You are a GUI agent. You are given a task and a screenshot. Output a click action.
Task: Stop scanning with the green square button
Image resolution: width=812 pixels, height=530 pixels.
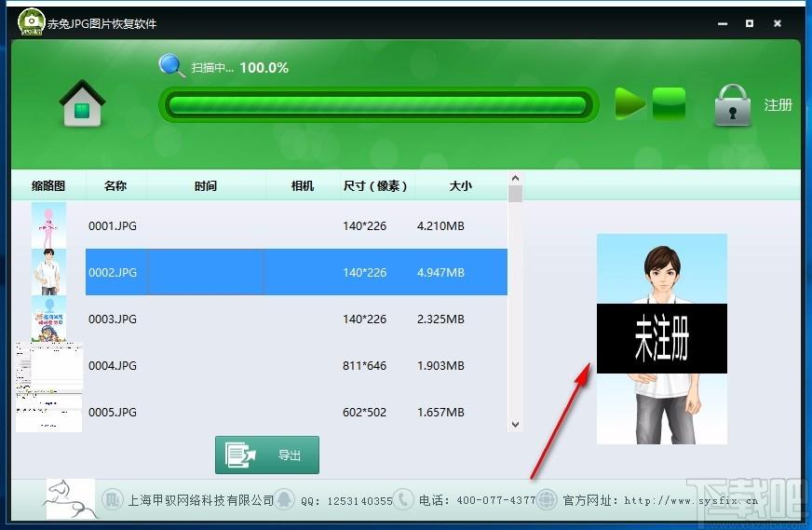click(669, 103)
